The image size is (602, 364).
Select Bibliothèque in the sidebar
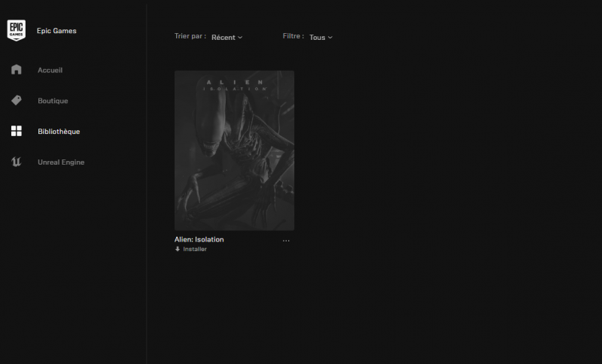(59, 132)
